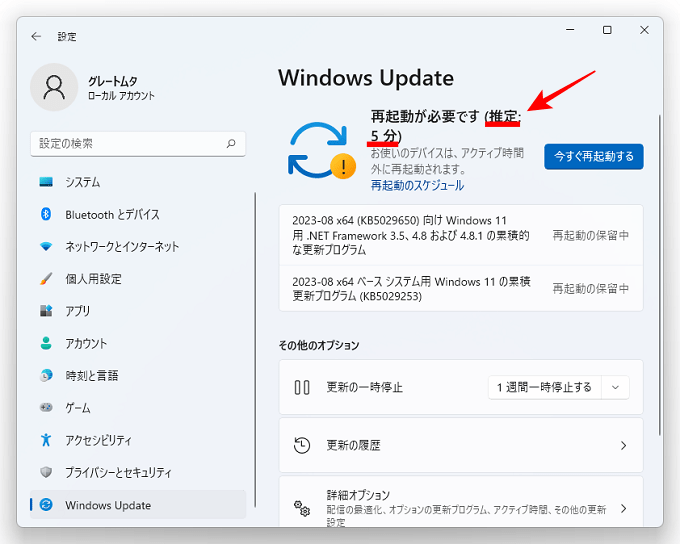Select the KB5029253 cumulative update entry
Screen dimensions: 680x544
[461, 288]
